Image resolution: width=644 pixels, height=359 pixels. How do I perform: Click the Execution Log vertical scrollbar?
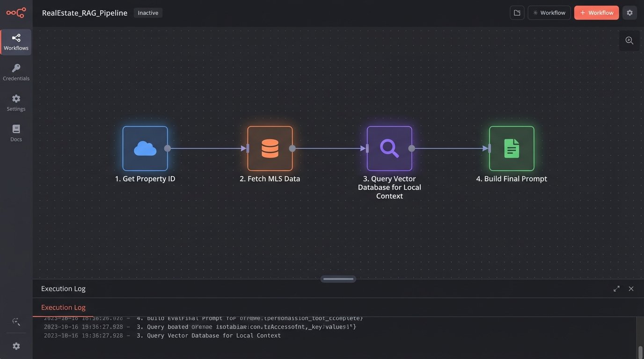(x=640, y=351)
